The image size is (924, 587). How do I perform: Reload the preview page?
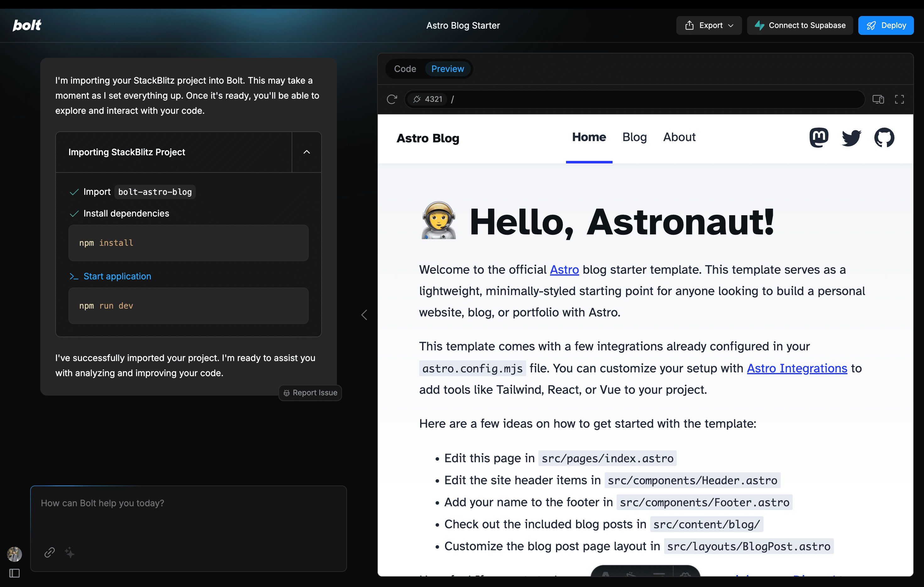click(x=392, y=99)
